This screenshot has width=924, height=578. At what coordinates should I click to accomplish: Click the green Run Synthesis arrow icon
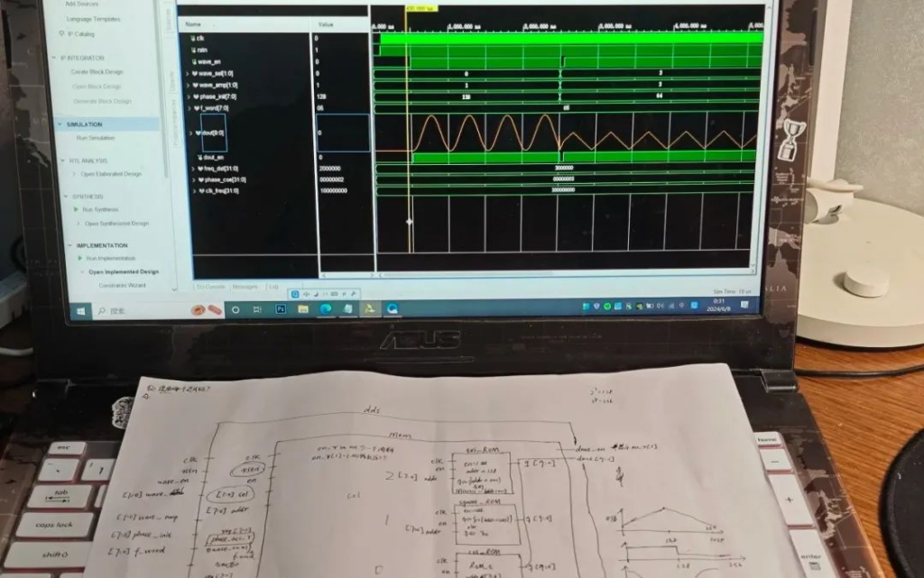coord(77,209)
